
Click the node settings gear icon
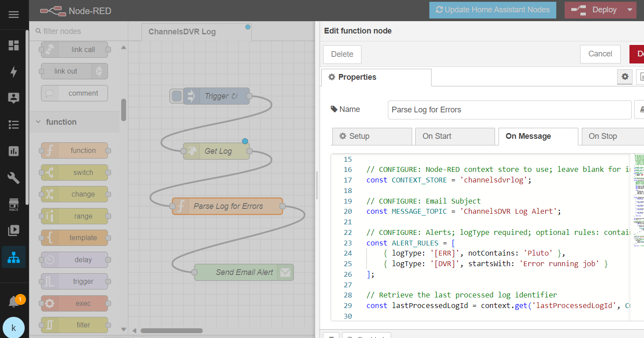(625, 77)
